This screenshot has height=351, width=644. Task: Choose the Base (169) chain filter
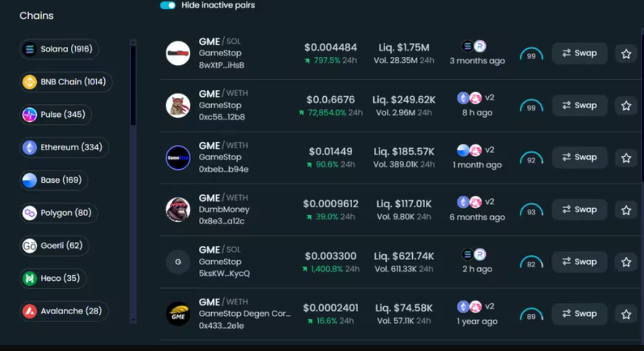click(54, 180)
